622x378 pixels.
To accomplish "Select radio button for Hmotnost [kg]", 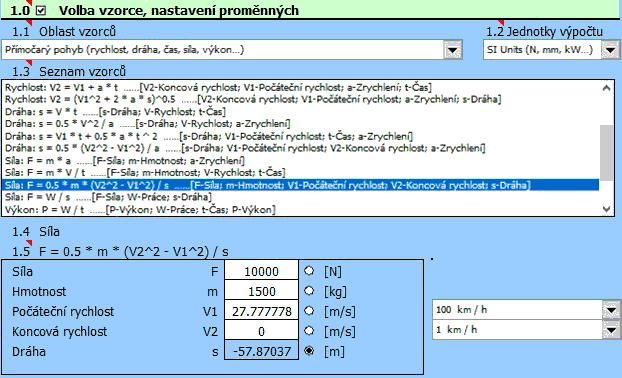I will coord(309,291).
